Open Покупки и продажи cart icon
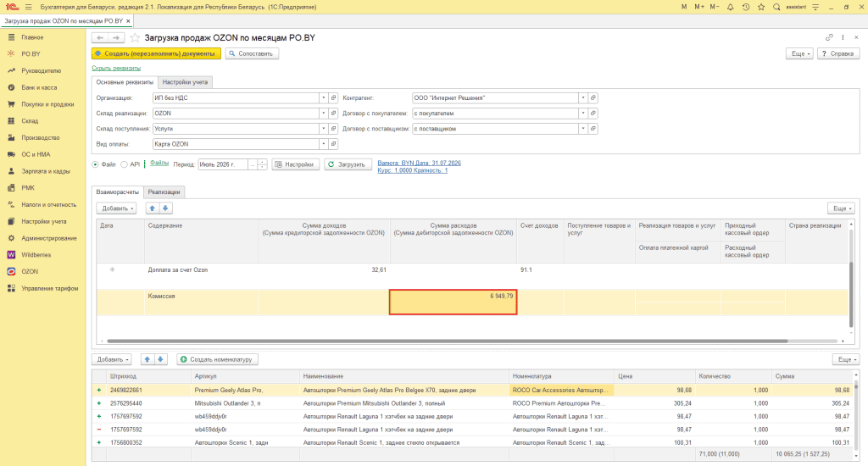The width and height of the screenshot is (868, 466). point(11,104)
